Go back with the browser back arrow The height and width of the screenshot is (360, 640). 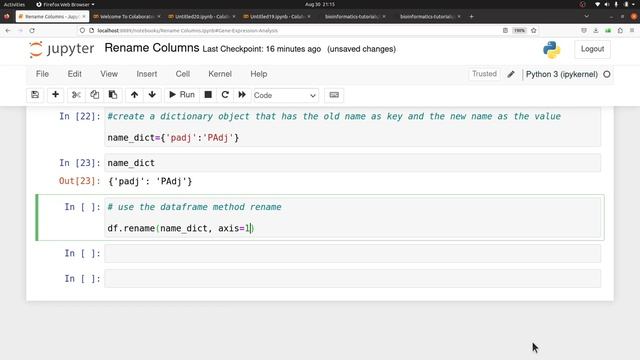tap(8, 31)
